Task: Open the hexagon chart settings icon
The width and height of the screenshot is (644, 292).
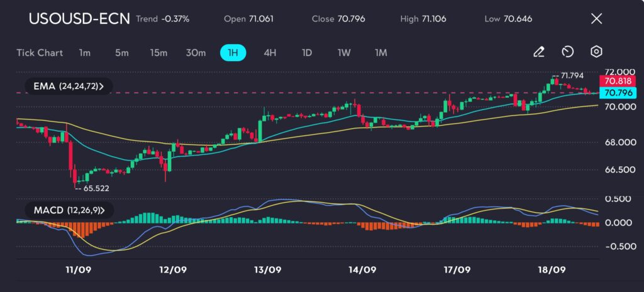Action: (x=596, y=52)
